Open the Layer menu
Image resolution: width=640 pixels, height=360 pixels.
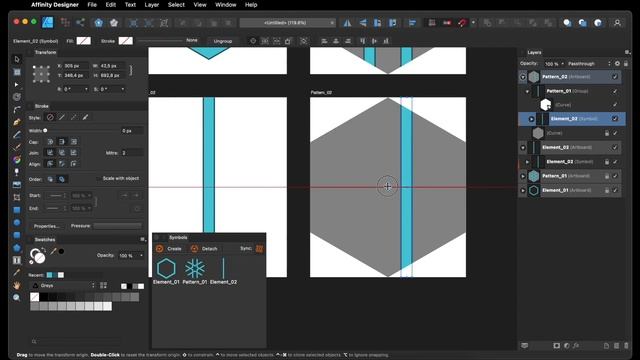pos(151,5)
